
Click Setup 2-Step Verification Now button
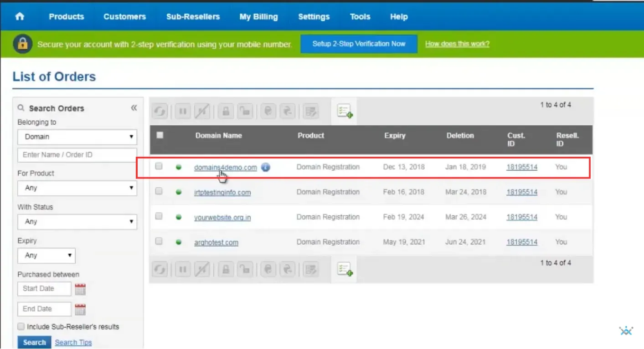[x=359, y=44]
